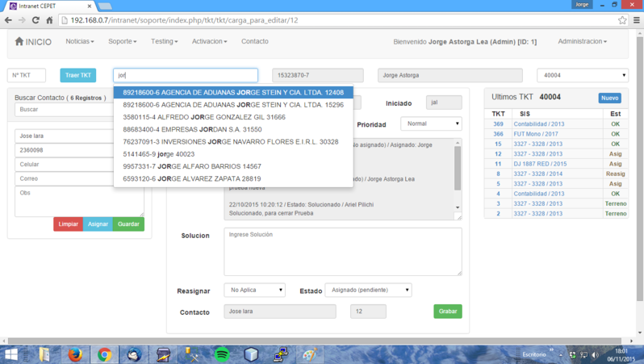Open the 40004 selector dropdown
Viewport: 644px width, 364px height.
[582, 75]
